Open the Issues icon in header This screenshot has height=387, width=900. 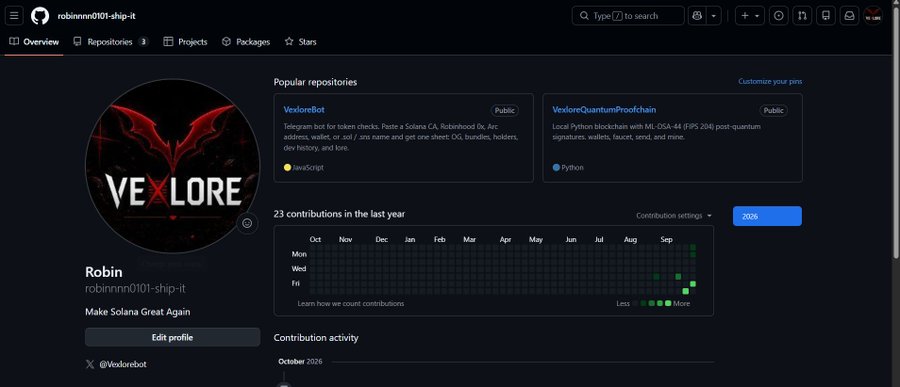pos(778,16)
